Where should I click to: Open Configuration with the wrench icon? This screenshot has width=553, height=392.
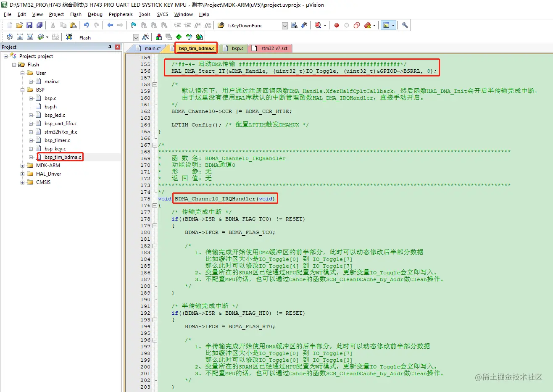pos(405,25)
